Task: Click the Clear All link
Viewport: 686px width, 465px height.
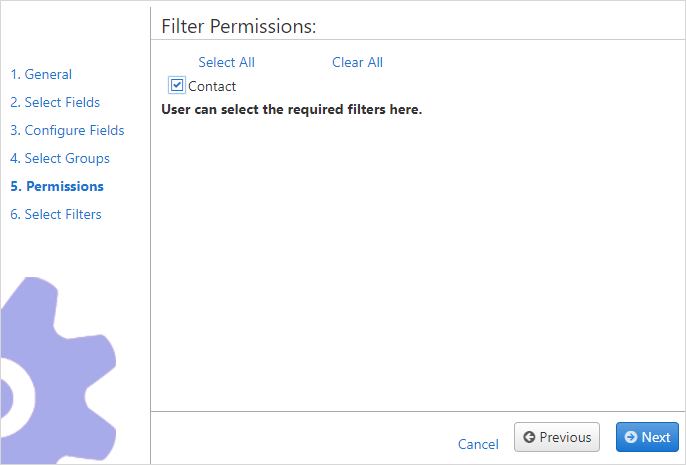Action: coord(357,62)
